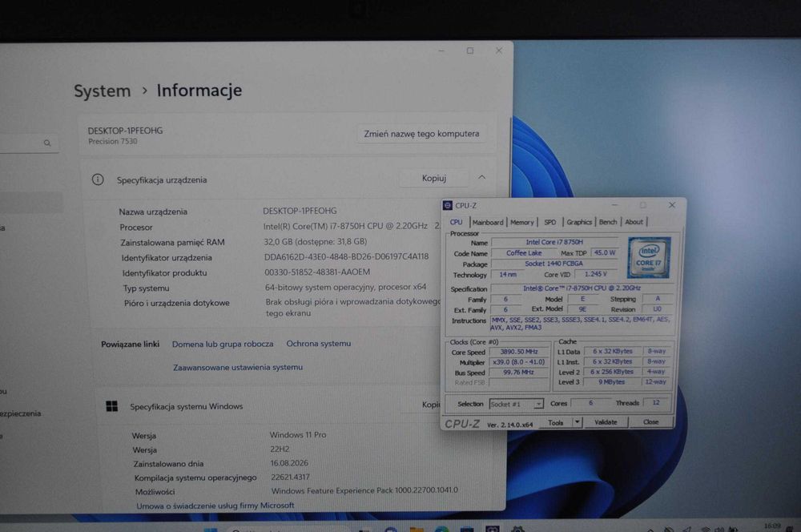This screenshot has width=801, height=532.
Task: Click the Windows Feature Experience Pack value
Action: pyautogui.click(x=364, y=490)
